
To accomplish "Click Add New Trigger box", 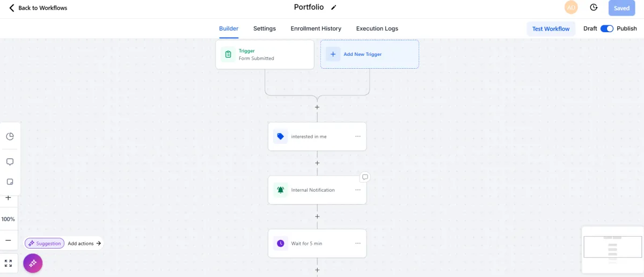I will coord(370,54).
